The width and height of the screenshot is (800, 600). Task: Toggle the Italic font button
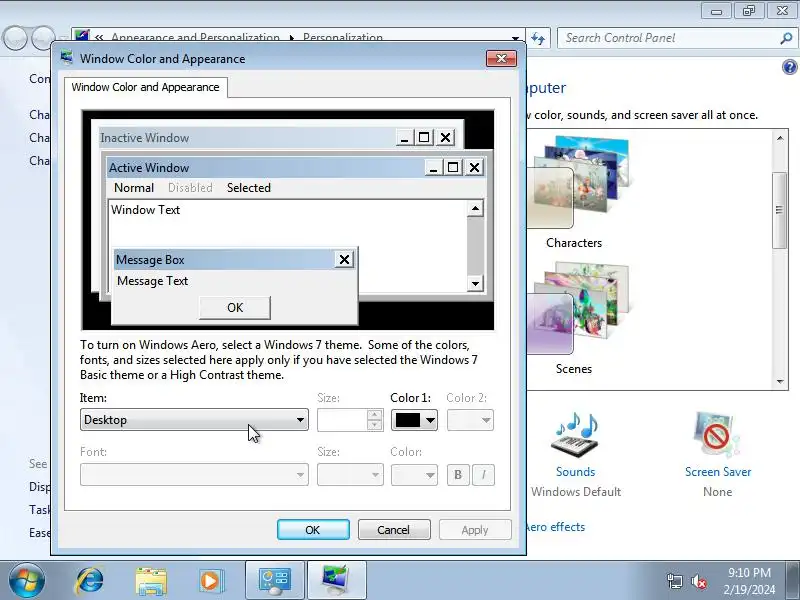click(483, 475)
